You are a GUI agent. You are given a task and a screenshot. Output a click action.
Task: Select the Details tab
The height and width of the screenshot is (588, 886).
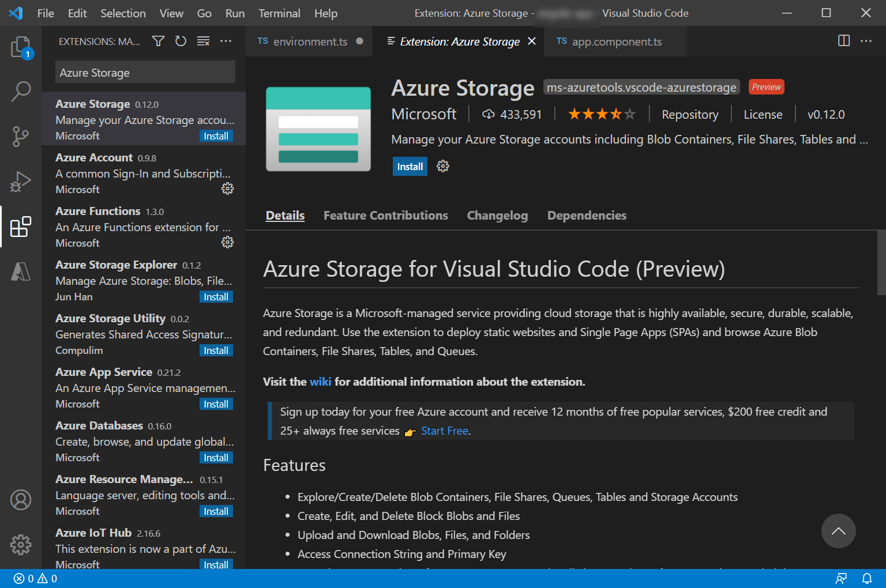pyautogui.click(x=285, y=215)
